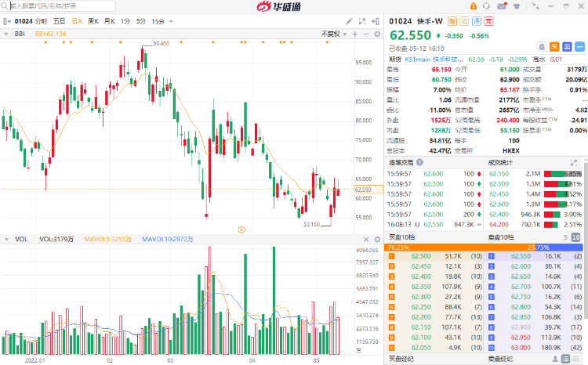
Task: Click the 买盘经纪 buy broker header
Action: [x=401, y=359]
